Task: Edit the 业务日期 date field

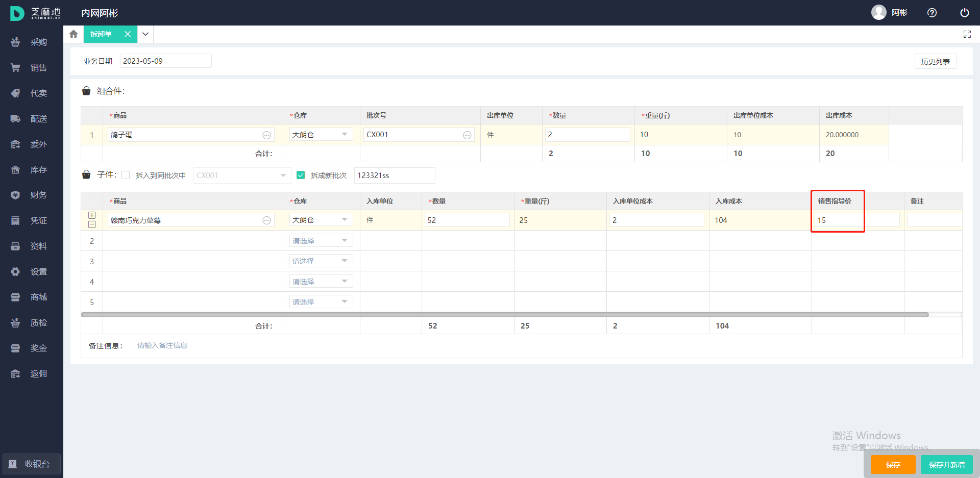Action: point(165,61)
